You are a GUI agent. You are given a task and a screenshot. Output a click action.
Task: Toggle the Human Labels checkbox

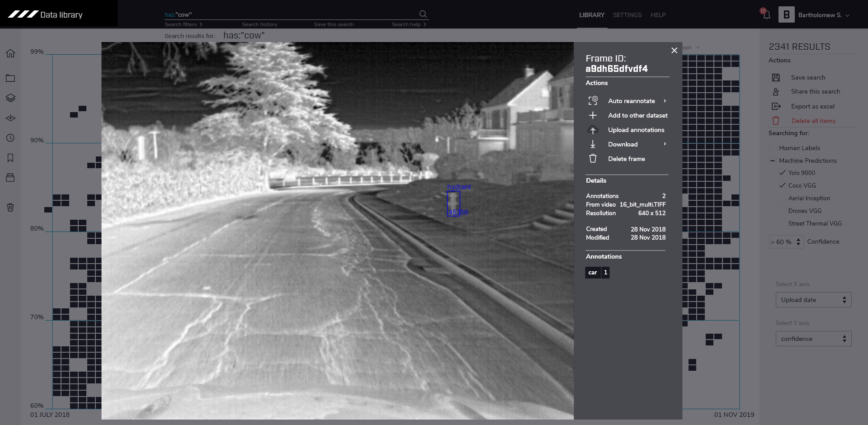(773, 148)
